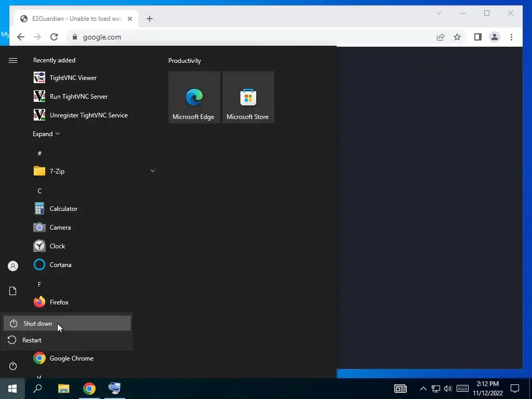Screen dimensions: 532x399
Task: Open Unregister TightVNC Service entry
Action: click(94, 115)
